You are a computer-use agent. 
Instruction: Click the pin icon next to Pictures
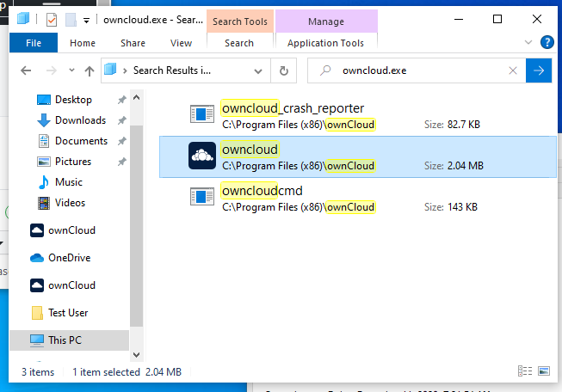click(x=122, y=162)
